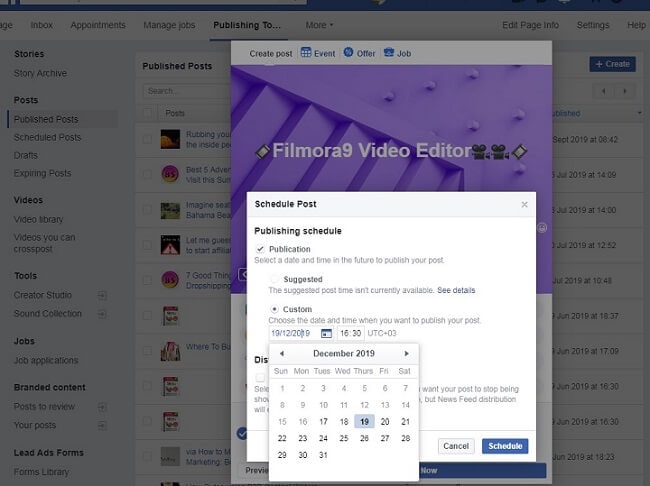650x486 pixels.
Task: Click Cancel in Schedule Post dialog
Action: click(x=456, y=446)
